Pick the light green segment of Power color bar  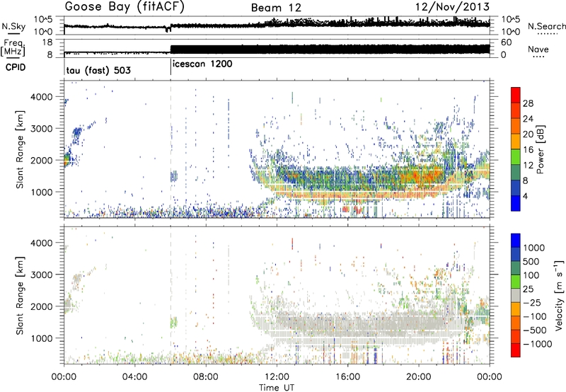coord(516,157)
